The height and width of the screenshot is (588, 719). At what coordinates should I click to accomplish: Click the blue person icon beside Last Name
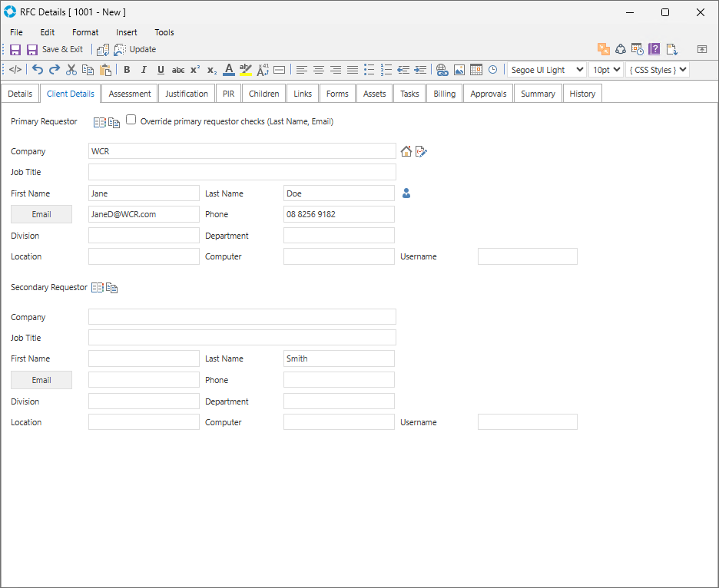tap(406, 193)
